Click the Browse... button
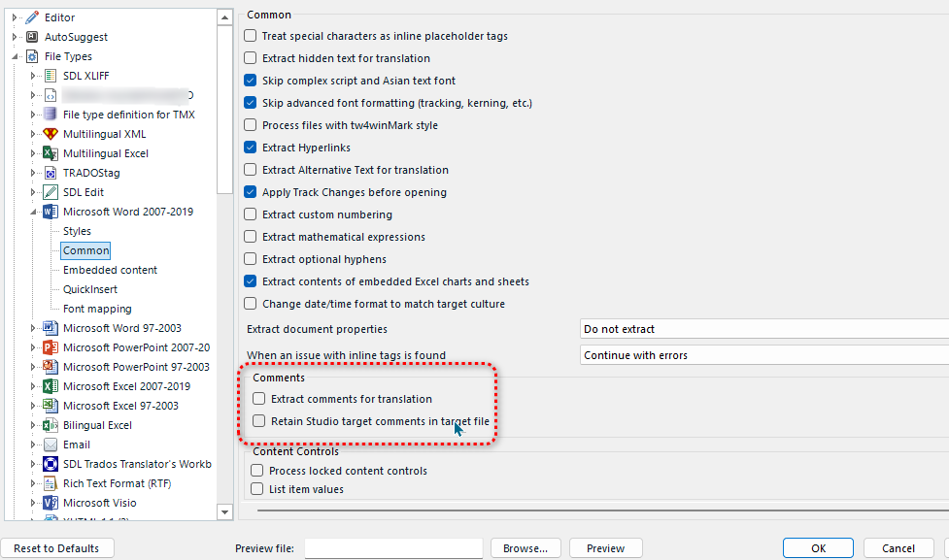This screenshot has width=949, height=560. click(525, 548)
